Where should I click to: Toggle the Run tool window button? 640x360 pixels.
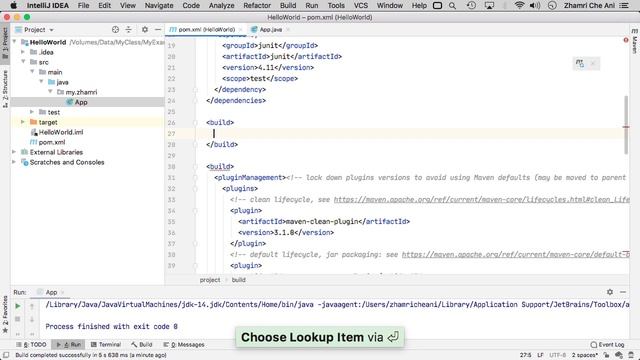68,344
